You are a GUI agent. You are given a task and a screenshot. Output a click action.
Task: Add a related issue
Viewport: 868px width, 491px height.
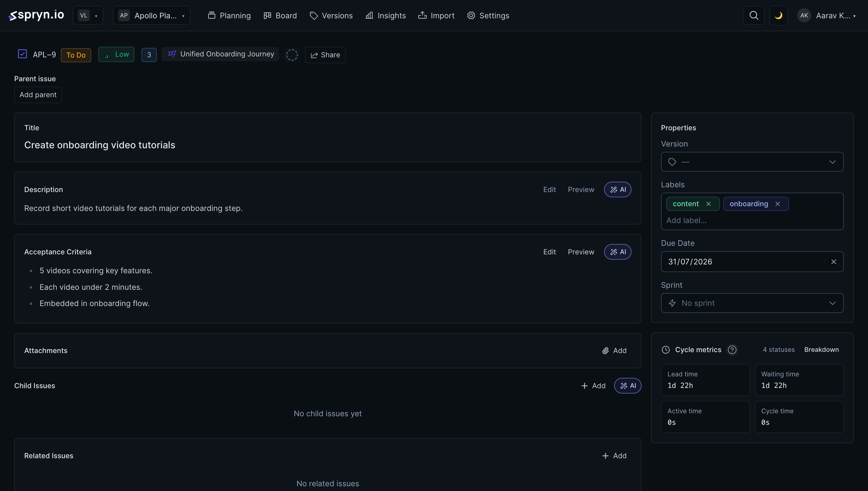[614, 456]
